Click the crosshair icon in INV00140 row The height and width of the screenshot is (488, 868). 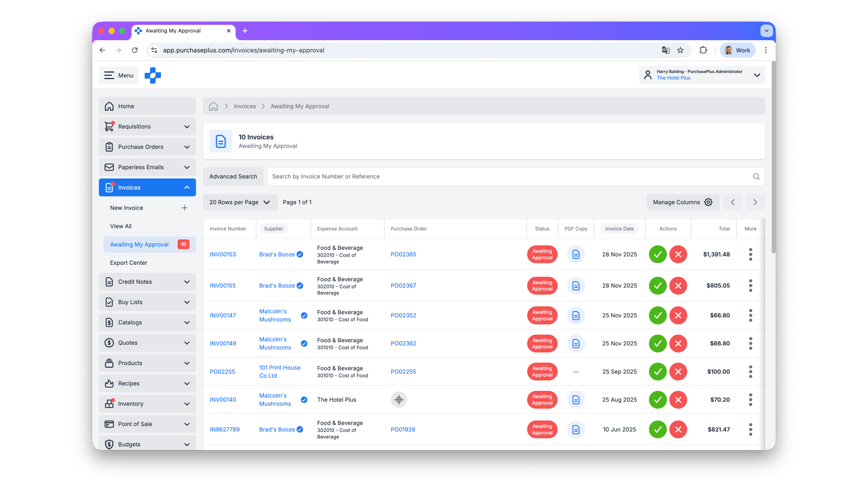(399, 399)
